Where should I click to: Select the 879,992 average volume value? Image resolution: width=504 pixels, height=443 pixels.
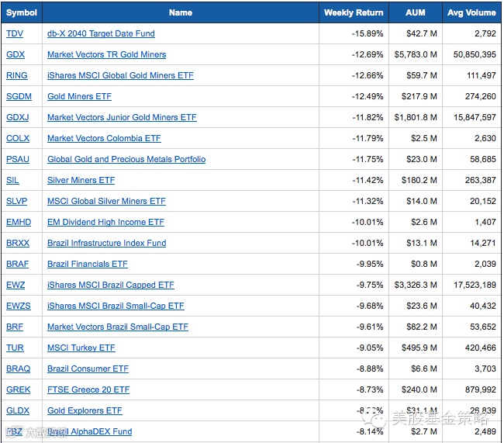(x=481, y=389)
